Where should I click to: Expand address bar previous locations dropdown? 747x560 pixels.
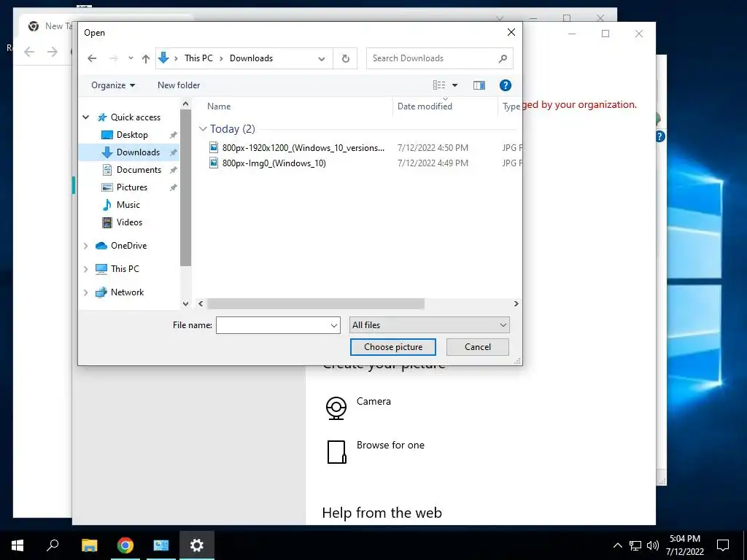tap(322, 58)
